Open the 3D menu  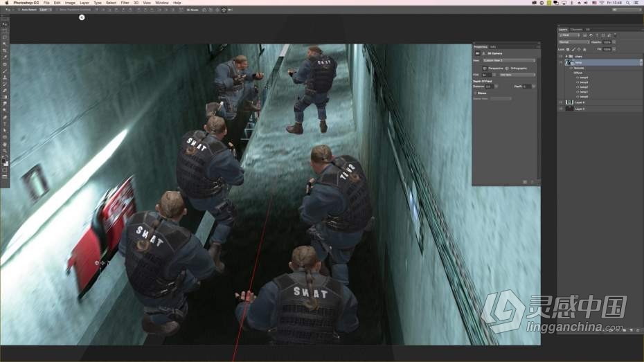point(136,3)
